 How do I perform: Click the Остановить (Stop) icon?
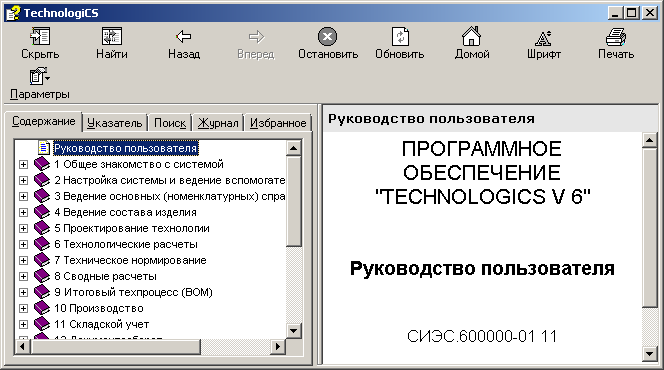pos(328,36)
